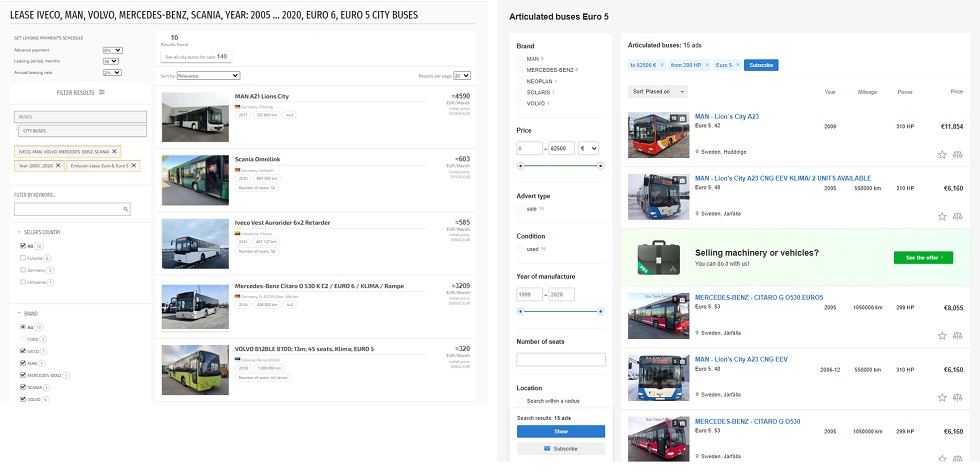Tick the Germany seller's country checkbox
This screenshot has height=475, width=980.
click(23, 270)
